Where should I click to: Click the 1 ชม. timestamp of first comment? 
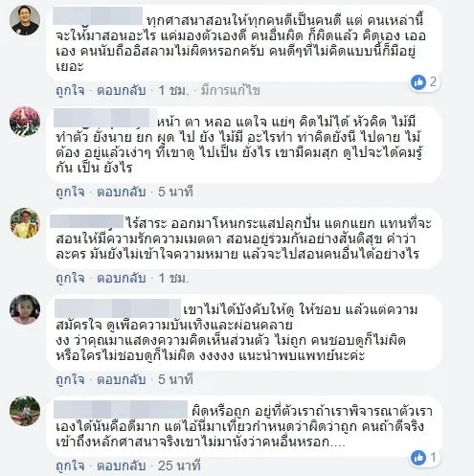click(x=173, y=90)
